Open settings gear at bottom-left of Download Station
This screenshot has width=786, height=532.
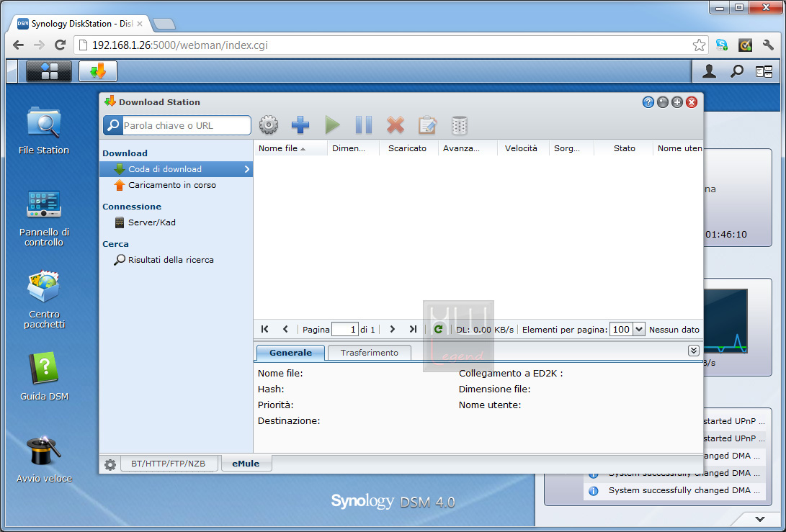coord(110,464)
